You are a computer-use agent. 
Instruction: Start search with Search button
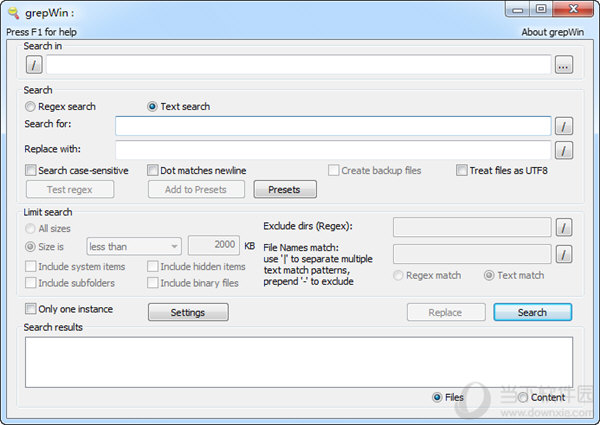point(533,312)
